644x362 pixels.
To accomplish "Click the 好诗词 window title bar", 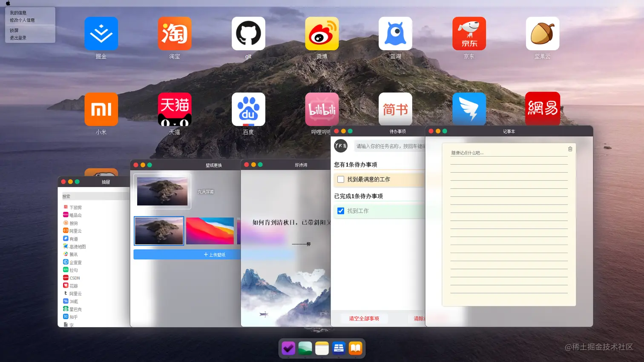I will click(x=286, y=165).
